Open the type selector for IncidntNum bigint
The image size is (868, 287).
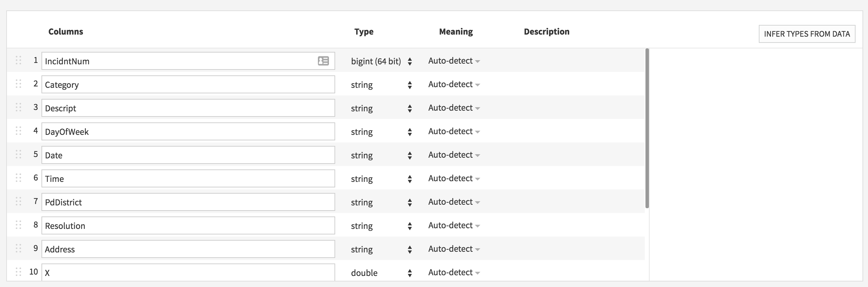(382, 61)
